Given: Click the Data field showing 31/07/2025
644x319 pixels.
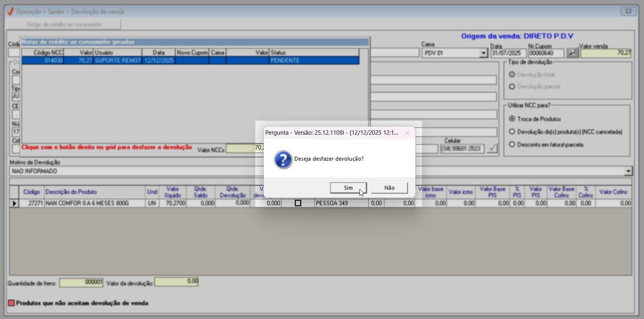Looking at the screenshot, I should 508,53.
